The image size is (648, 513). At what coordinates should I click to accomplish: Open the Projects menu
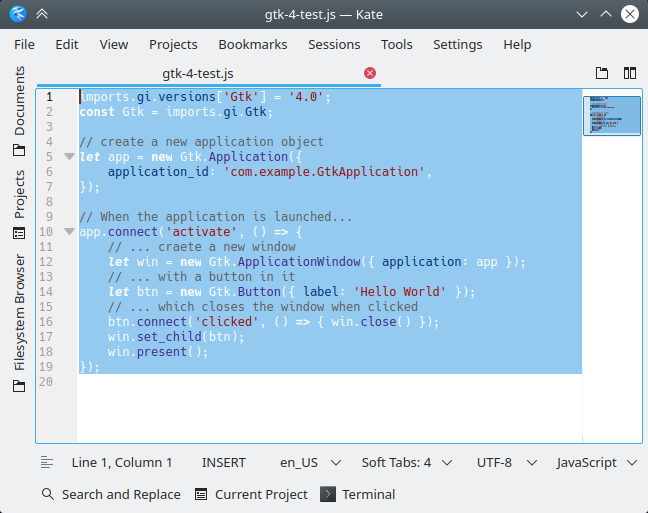point(173,44)
